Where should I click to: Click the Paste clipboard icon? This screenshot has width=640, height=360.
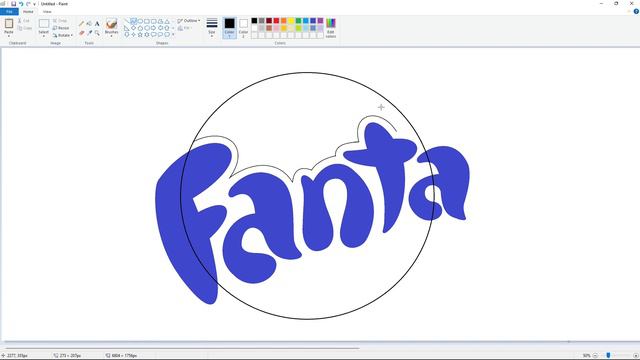tap(9, 24)
